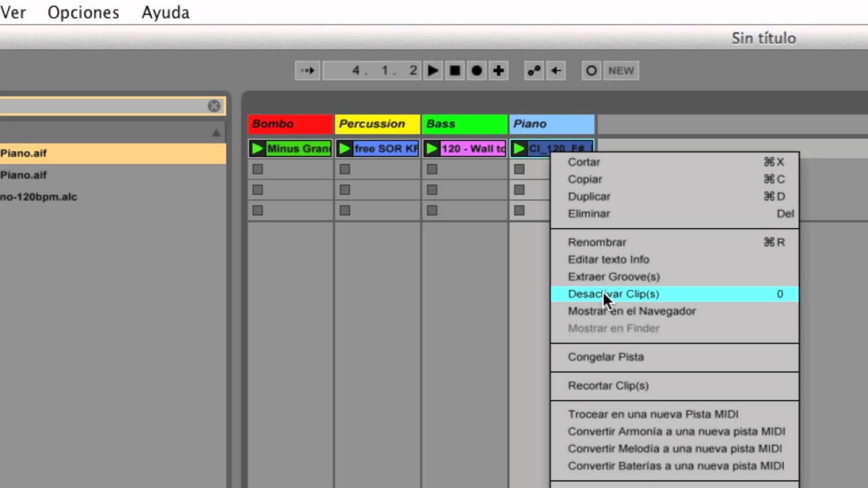Open the Opciones menu bar item

pyautogui.click(x=83, y=12)
